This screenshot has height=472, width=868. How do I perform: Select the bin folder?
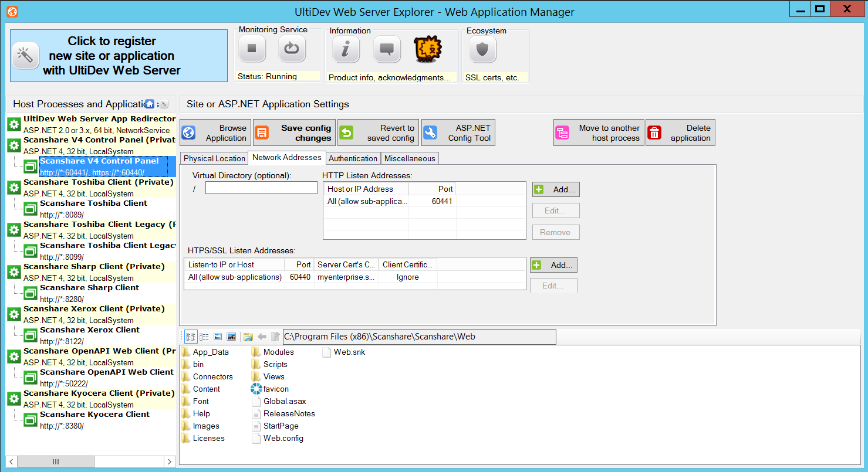click(192, 364)
